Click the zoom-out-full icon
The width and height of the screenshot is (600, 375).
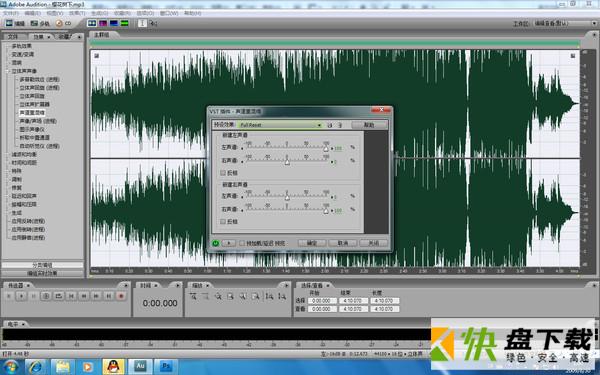pyautogui.click(x=218, y=296)
